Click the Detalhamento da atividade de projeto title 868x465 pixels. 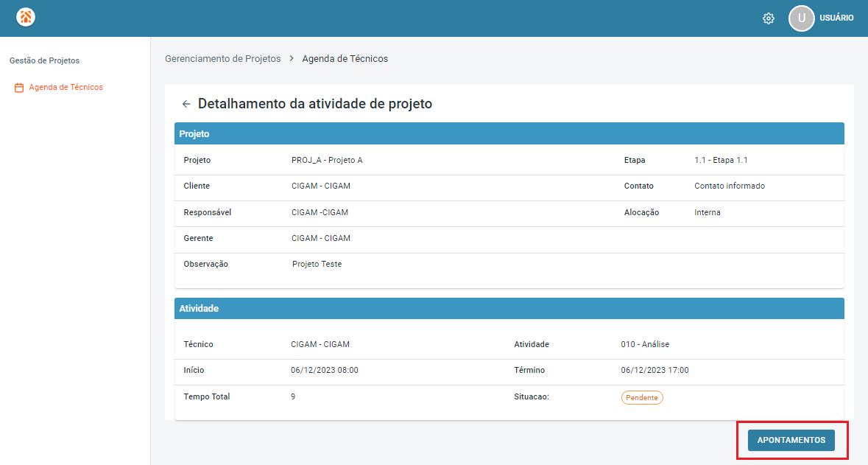point(315,104)
